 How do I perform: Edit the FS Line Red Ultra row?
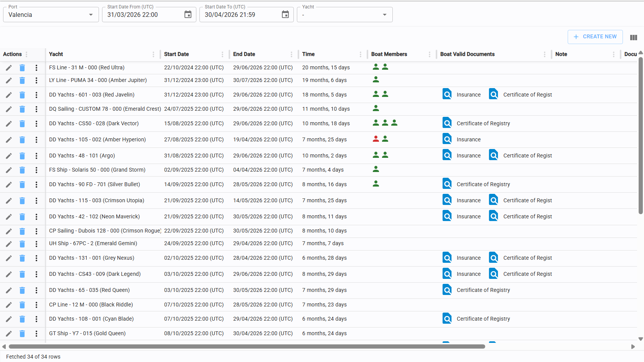tap(8, 68)
